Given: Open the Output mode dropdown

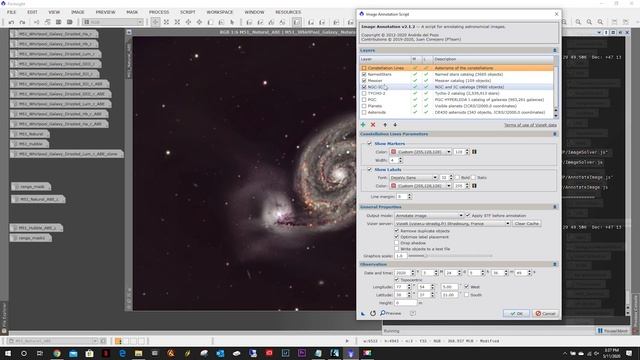Looking at the screenshot, I should [x=429, y=215].
